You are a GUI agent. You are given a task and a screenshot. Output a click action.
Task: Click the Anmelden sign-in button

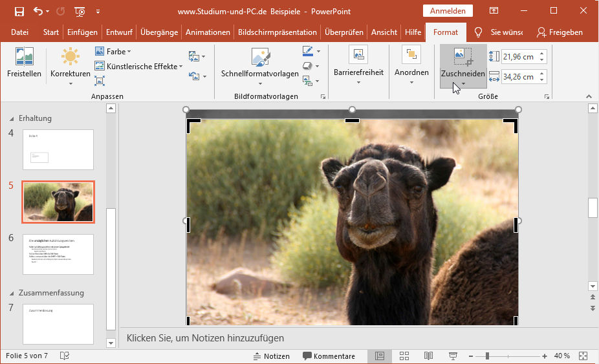pos(448,11)
